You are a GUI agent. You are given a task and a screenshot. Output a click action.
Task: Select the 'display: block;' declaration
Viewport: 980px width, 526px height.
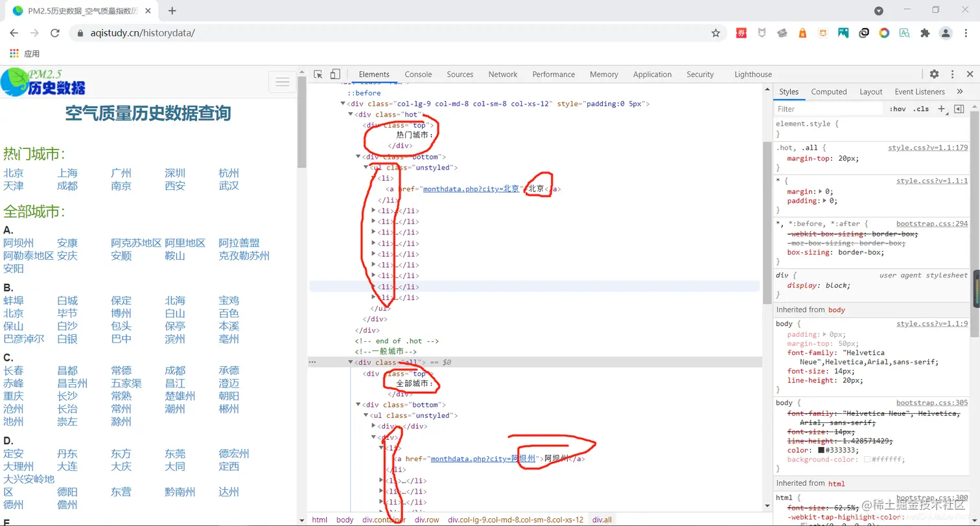[819, 285]
